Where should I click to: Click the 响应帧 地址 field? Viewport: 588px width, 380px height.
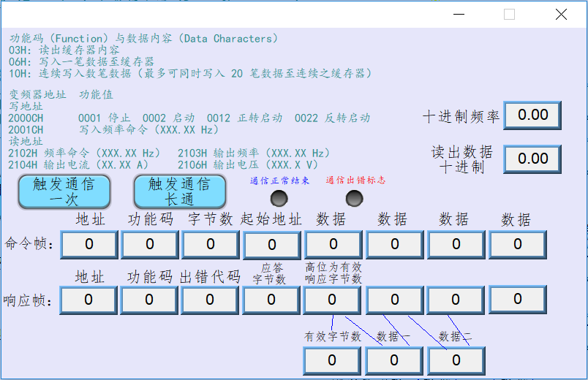[88, 300]
